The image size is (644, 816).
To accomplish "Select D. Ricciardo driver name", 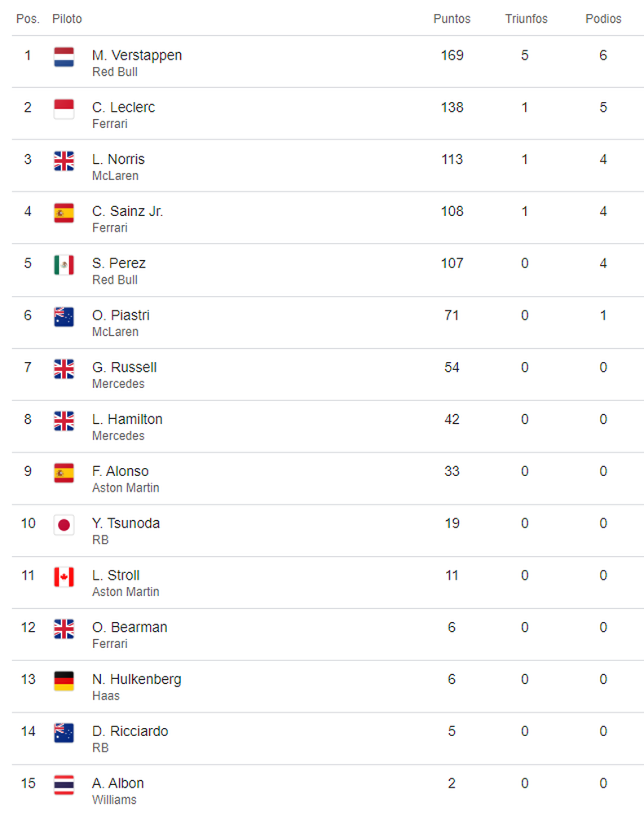I will pyautogui.click(x=130, y=732).
